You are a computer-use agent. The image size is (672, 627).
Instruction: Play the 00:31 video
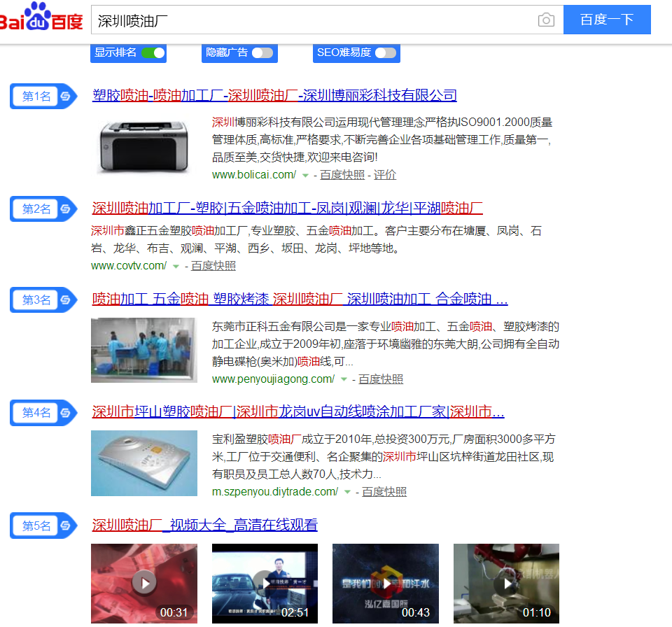point(144,584)
